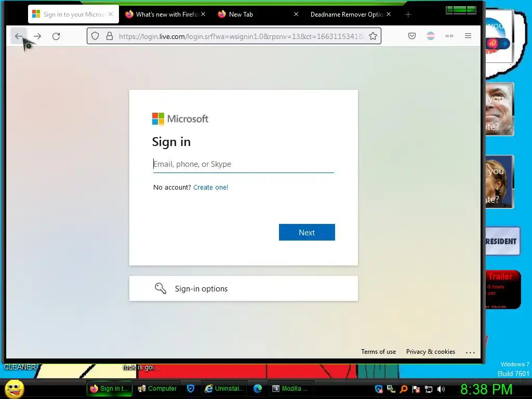Click the 8:38 PM clock
Image resolution: width=532 pixels, height=399 pixels.
486,390
